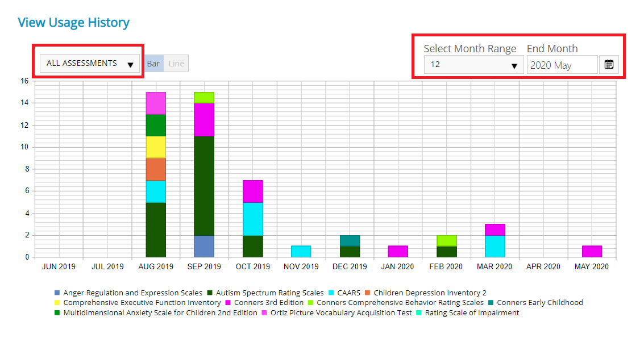Image resolution: width=644 pixels, height=338 pixels.
Task: Click the View Usage History heading
Action: 73,23
